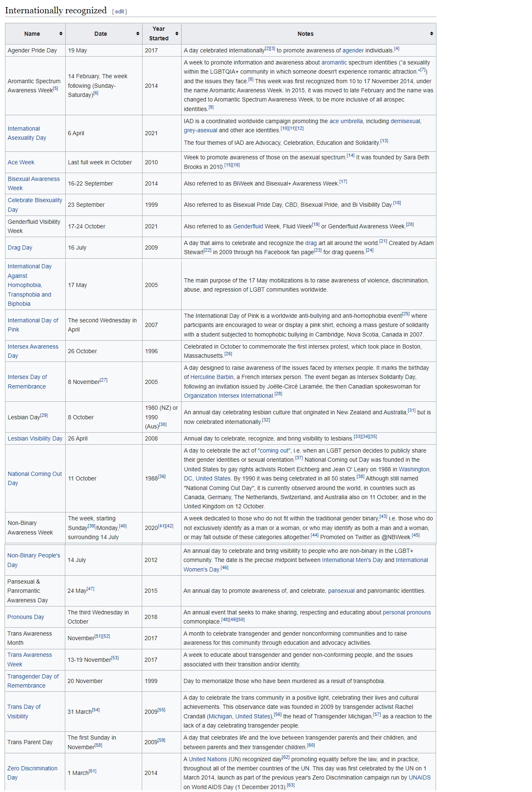Open International Day of Pink link

pyautogui.click(x=33, y=325)
